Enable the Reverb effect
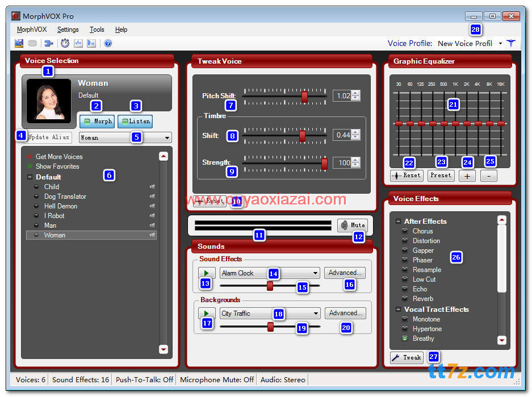The height and width of the screenshot is (397, 532). (405, 299)
